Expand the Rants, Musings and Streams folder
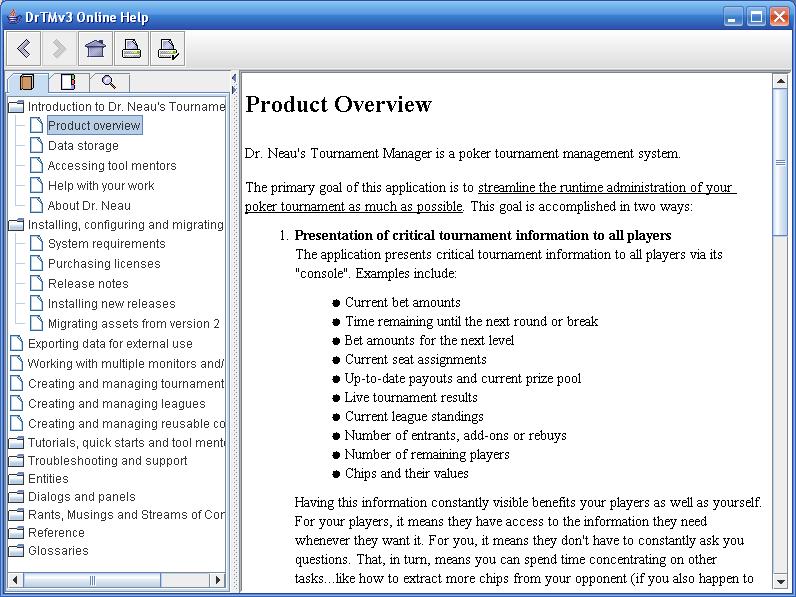The image size is (796, 597). tap(16, 515)
